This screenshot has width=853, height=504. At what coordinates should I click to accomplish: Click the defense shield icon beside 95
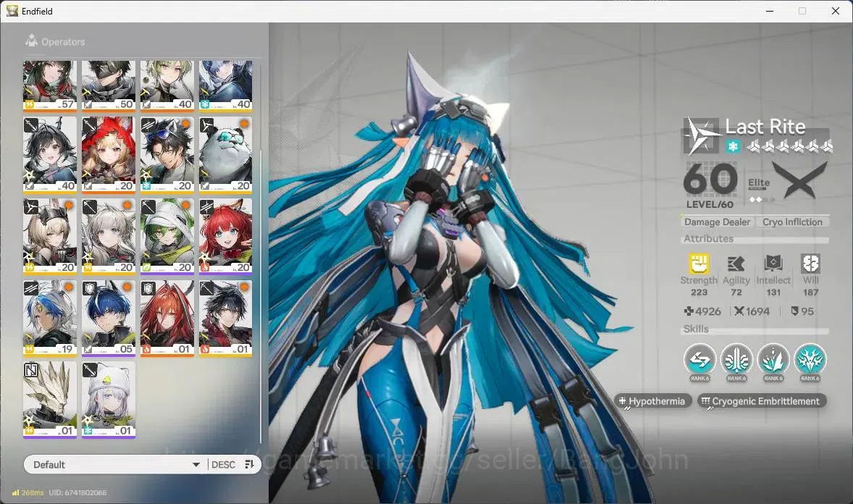(x=795, y=311)
